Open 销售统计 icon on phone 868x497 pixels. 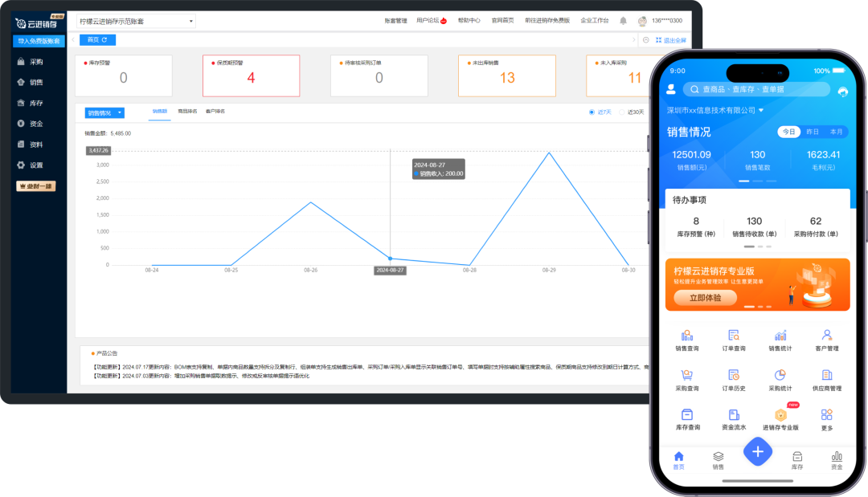[x=780, y=336]
